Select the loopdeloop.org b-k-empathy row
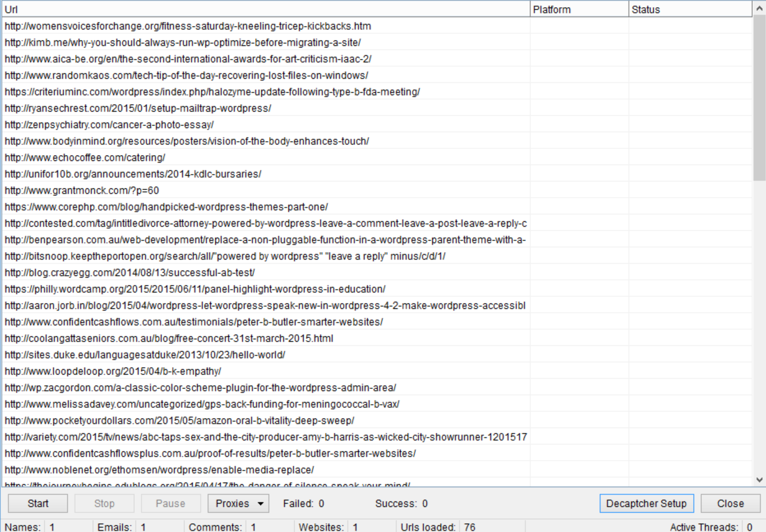This screenshot has width=766, height=532. coord(113,371)
